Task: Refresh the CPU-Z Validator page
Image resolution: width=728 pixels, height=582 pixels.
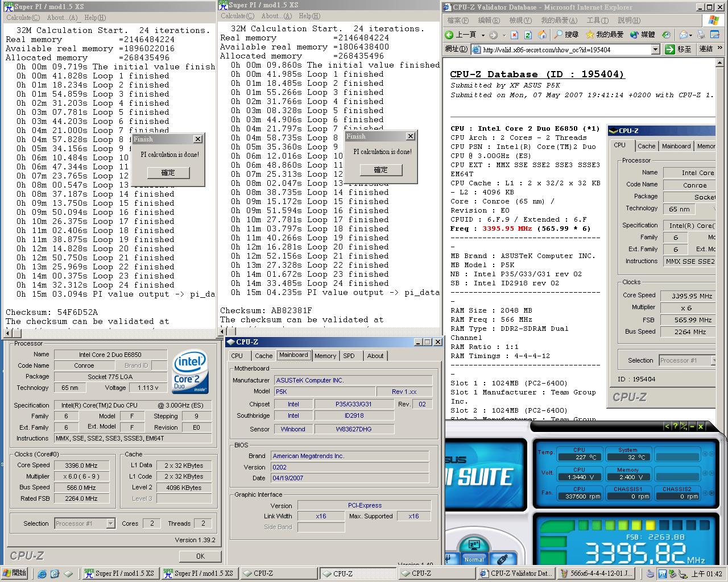Action: point(528,35)
